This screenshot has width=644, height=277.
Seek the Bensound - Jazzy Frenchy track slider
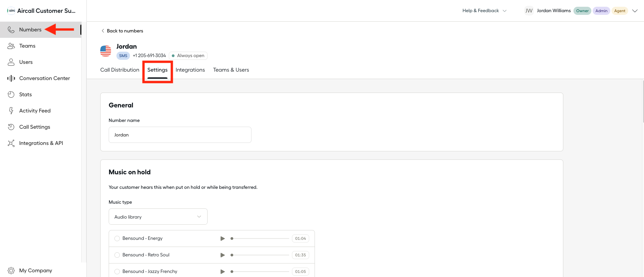tap(260, 272)
